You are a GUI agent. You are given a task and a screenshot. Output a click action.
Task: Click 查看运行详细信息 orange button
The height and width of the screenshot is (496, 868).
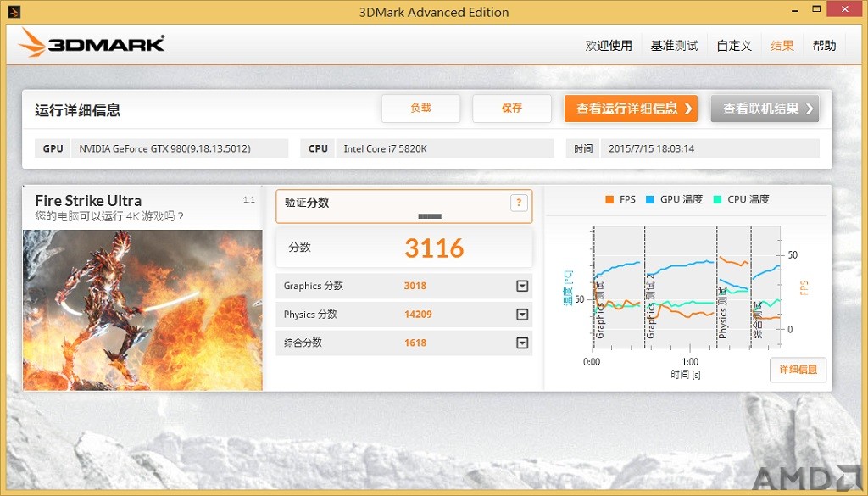[631, 109]
